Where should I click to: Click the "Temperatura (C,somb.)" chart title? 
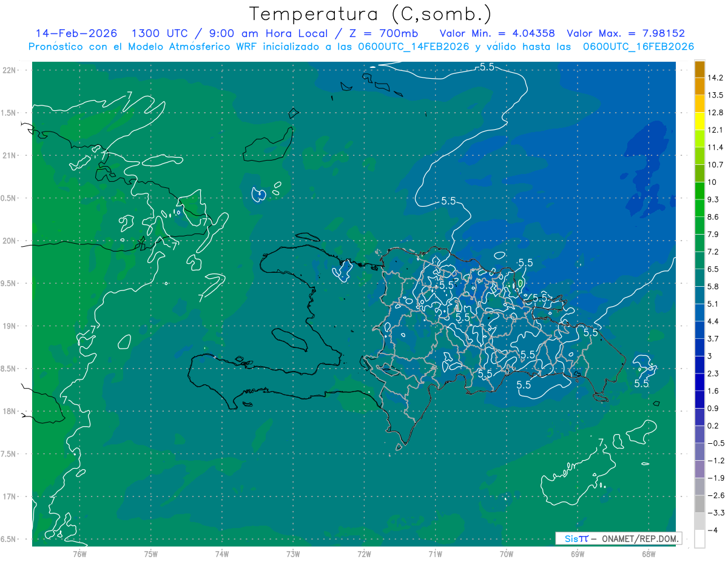pos(370,14)
